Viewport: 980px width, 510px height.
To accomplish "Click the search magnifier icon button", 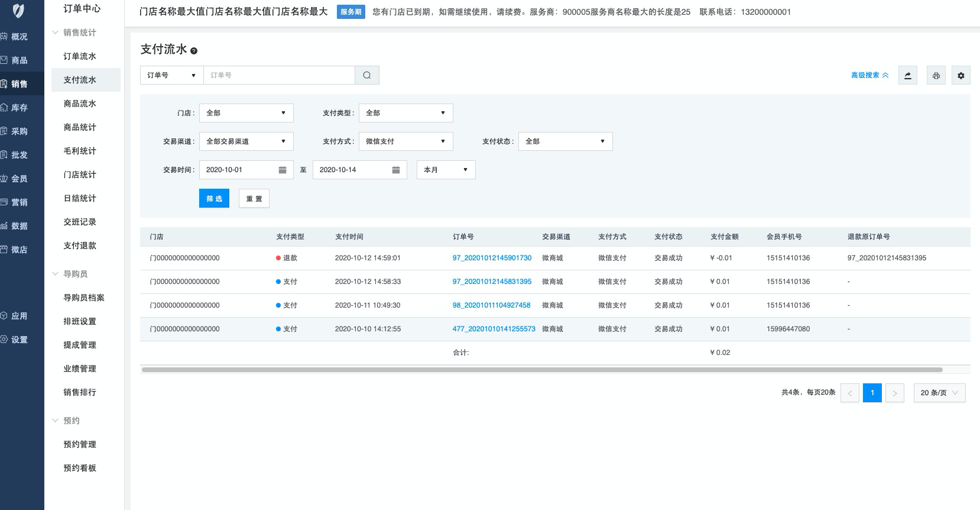I will 366,75.
